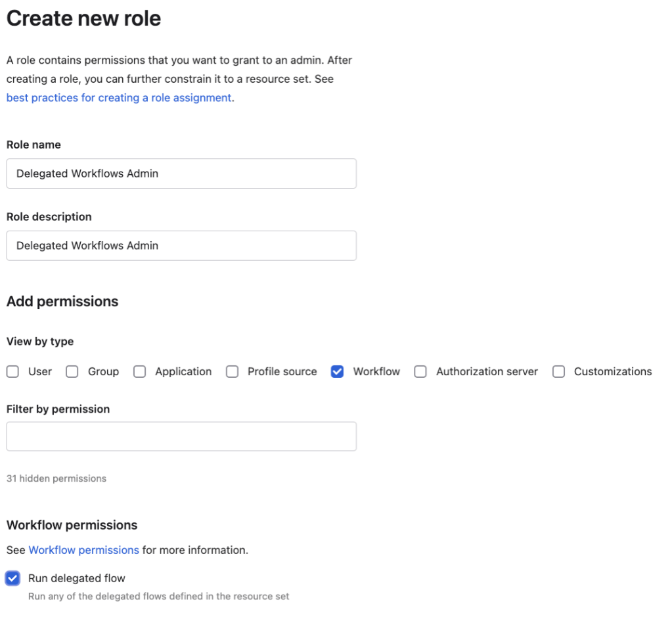Click the Role description text field

click(181, 245)
